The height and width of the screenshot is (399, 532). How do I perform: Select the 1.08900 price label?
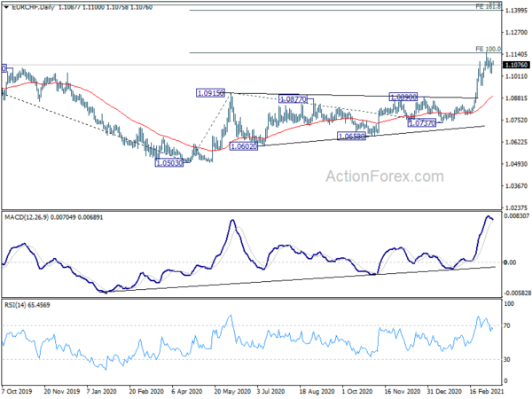pyautogui.click(x=403, y=97)
